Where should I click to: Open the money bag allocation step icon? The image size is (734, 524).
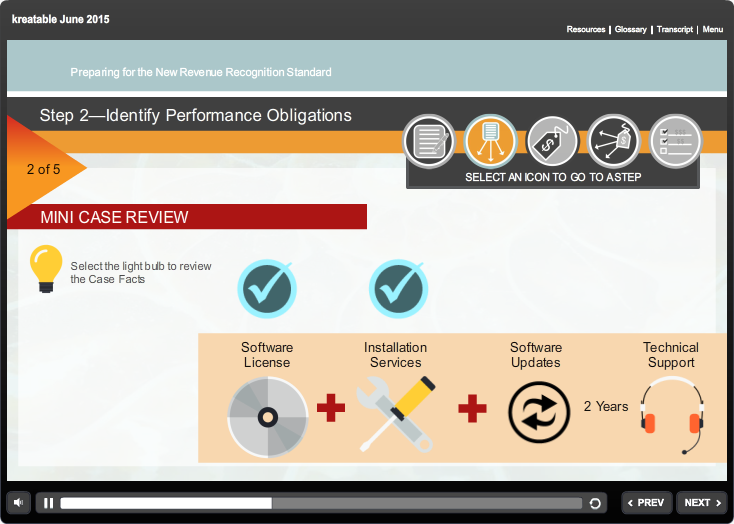point(613,141)
